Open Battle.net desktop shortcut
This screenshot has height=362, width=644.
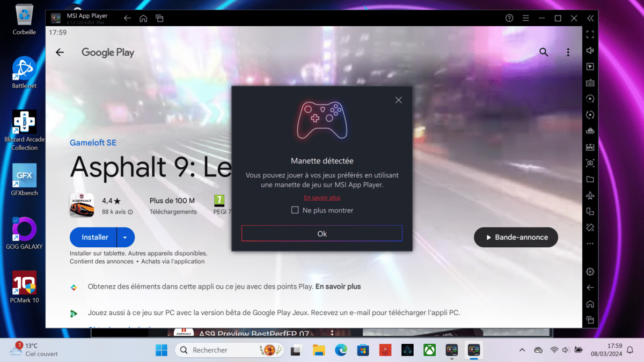click(24, 72)
